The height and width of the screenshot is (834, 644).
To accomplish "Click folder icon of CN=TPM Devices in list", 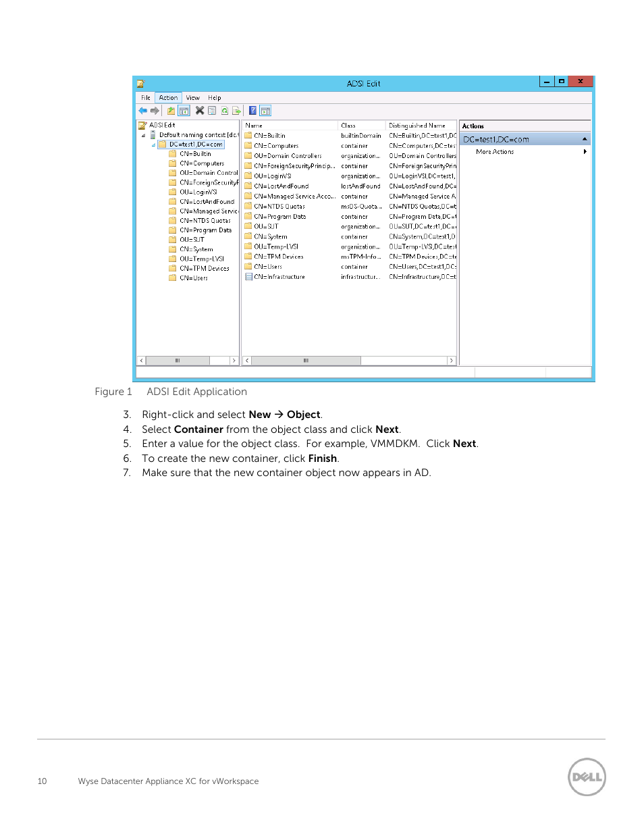I will [x=248, y=257].
